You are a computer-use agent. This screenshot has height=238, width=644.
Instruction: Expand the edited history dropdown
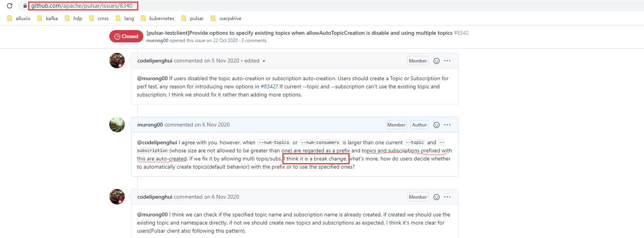pos(255,61)
